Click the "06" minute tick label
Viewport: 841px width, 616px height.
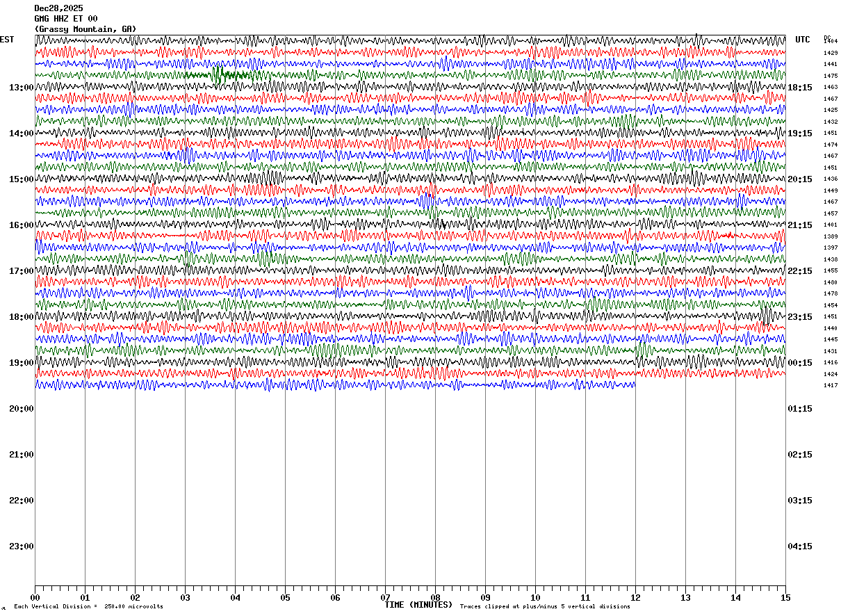tap(335, 597)
